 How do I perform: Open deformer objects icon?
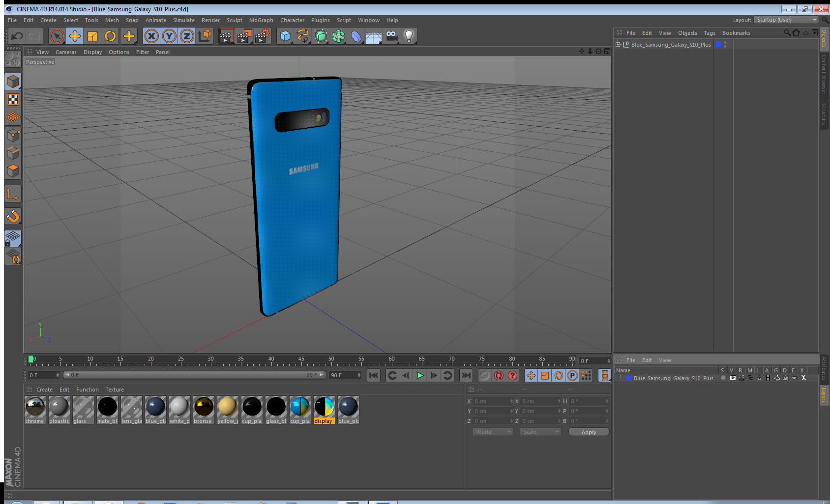(x=356, y=36)
